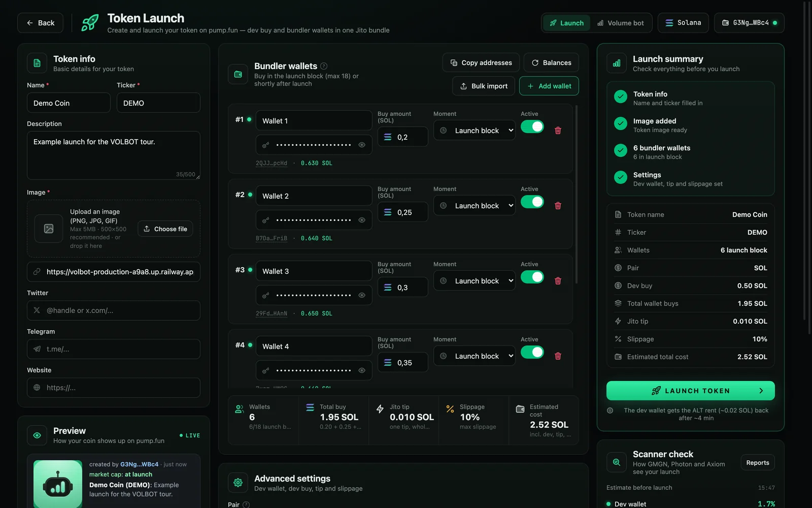The image size is (812, 508).
Task: Expand the Moment selector for Wallet 2
Action: 475,206
